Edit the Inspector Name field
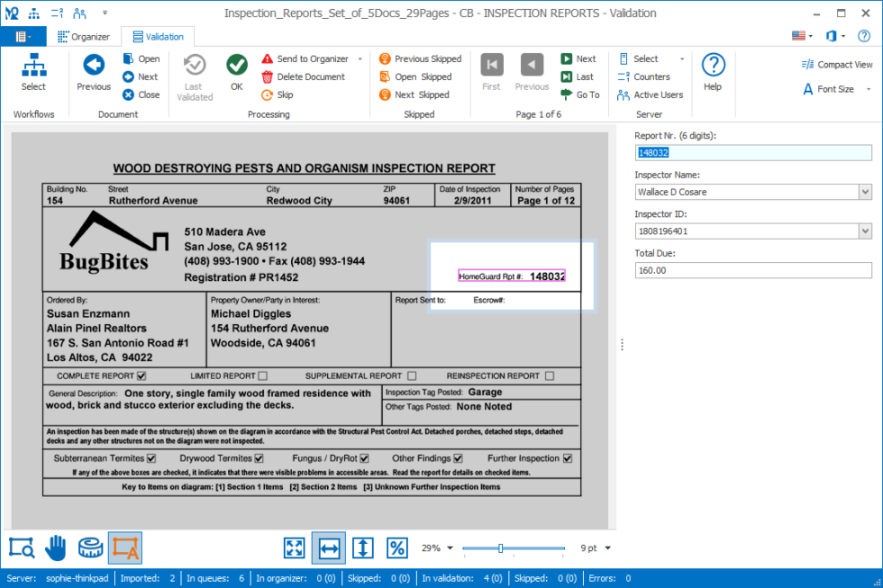The image size is (883, 588). (x=747, y=192)
